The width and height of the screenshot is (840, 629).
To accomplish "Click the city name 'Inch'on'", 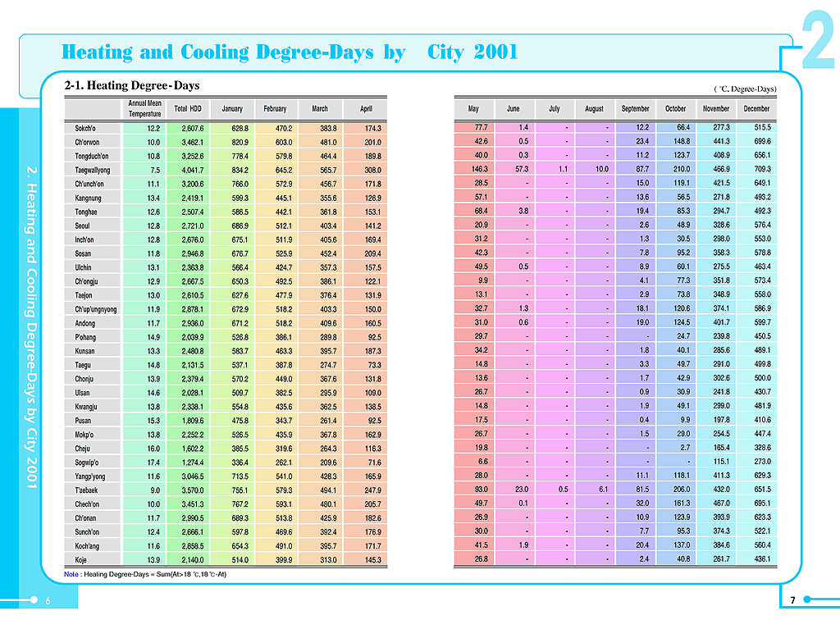I will point(84,240).
